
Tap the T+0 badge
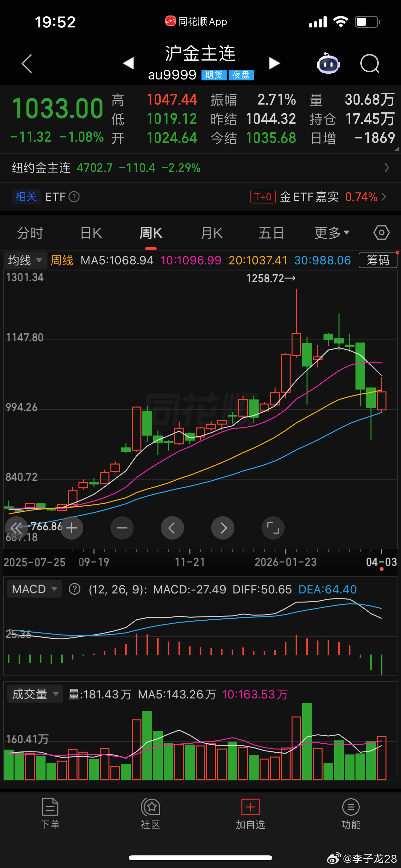(x=263, y=196)
